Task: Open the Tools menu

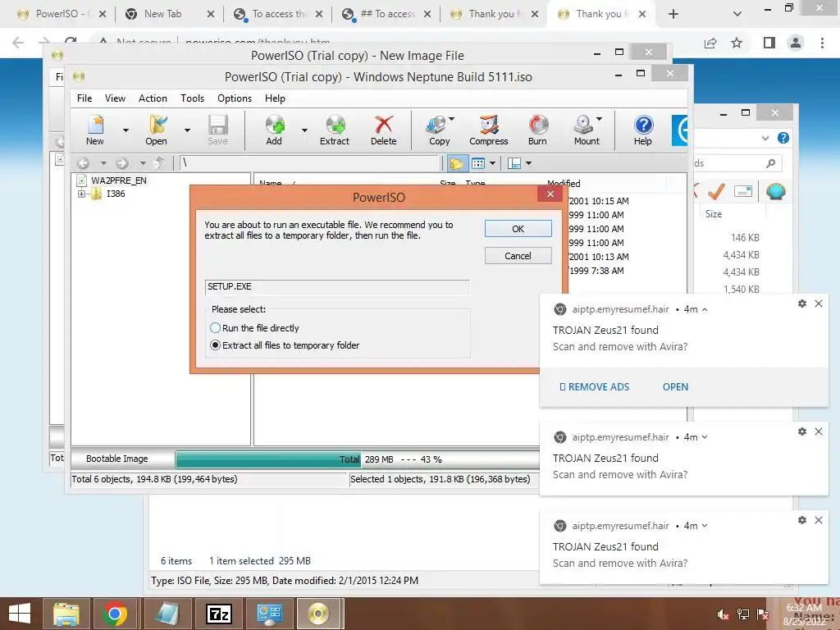Action: [x=192, y=98]
